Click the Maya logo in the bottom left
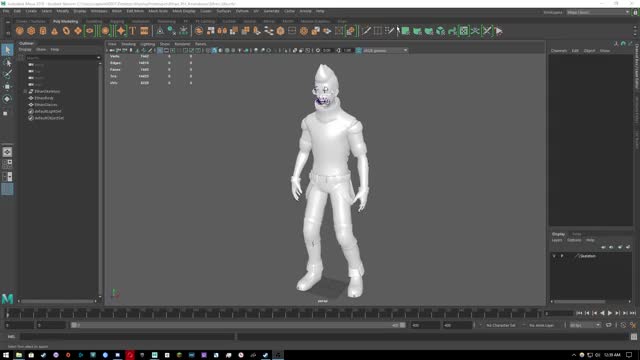640x360 pixels. pos(7,299)
